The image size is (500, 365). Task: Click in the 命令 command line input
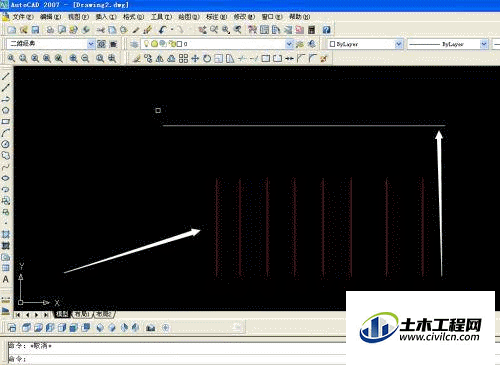pyautogui.click(x=177, y=359)
